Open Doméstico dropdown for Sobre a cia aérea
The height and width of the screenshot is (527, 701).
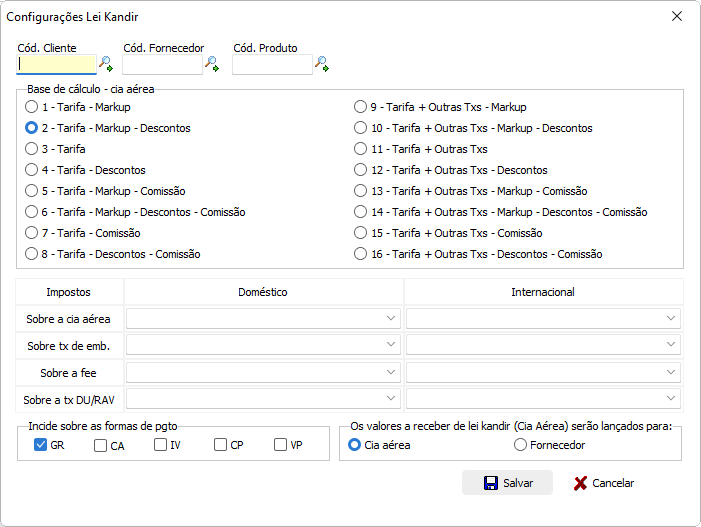click(263, 318)
